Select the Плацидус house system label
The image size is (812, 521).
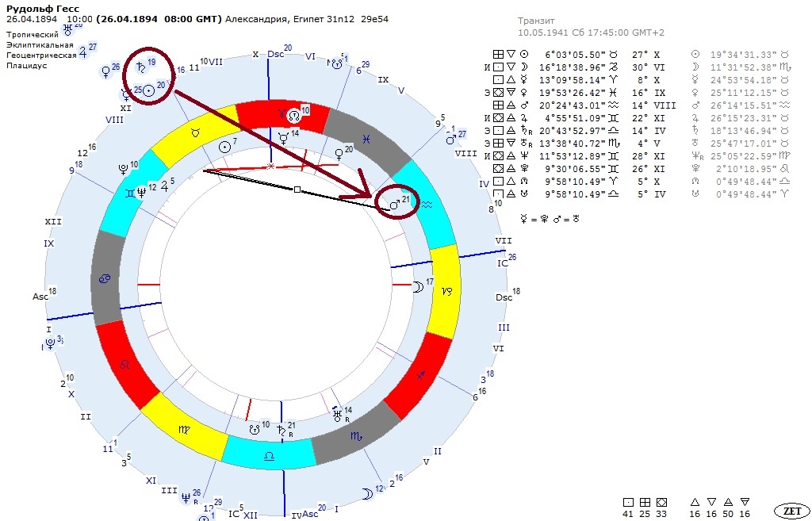(x=26, y=66)
